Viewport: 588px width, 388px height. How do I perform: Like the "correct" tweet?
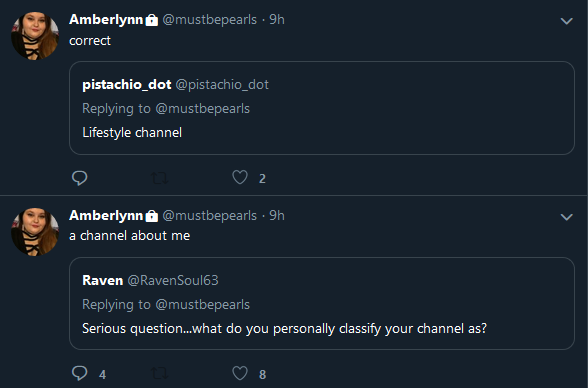tap(240, 177)
